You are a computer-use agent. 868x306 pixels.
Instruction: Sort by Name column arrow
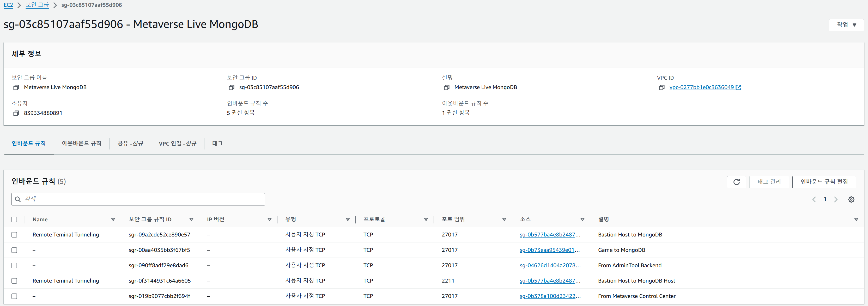113,220
